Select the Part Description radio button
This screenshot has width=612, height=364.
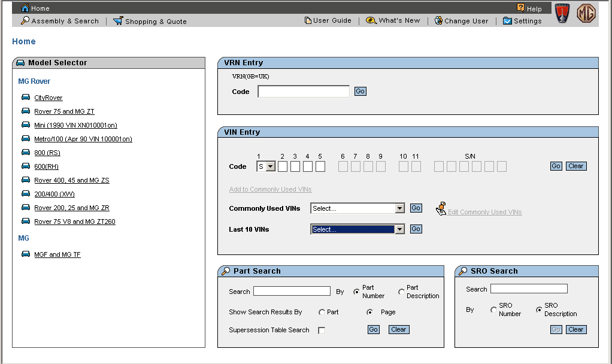(401, 292)
